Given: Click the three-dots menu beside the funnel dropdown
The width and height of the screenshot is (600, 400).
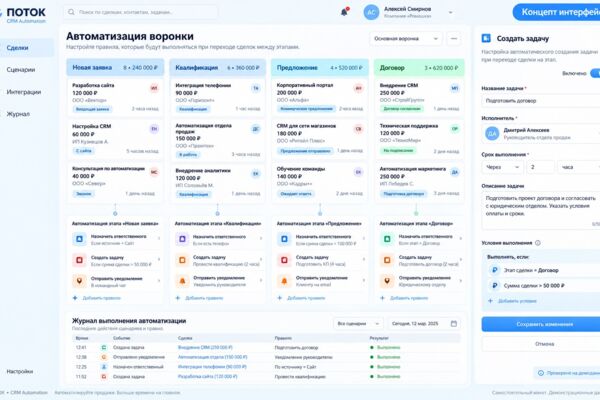Looking at the screenshot, I should pos(454,39).
